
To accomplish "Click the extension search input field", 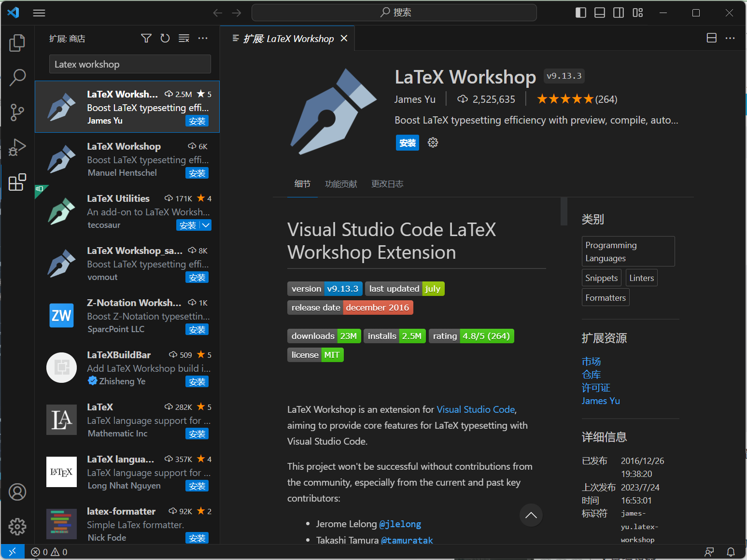I will pos(130,64).
